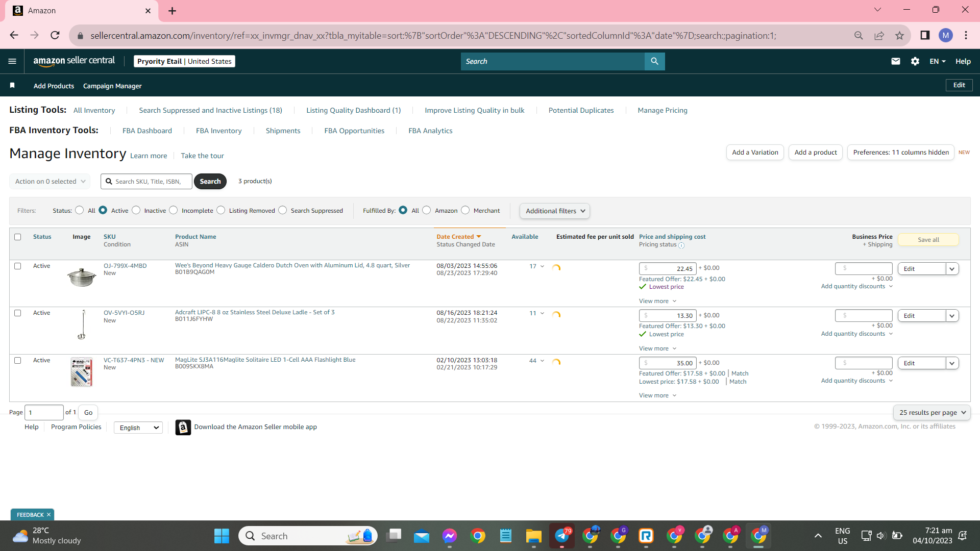This screenshot has height=551, width=980.
Task: Select checkbox for SKU OV-5VYI-O5RJ
Action: click(x=18, y=313)
